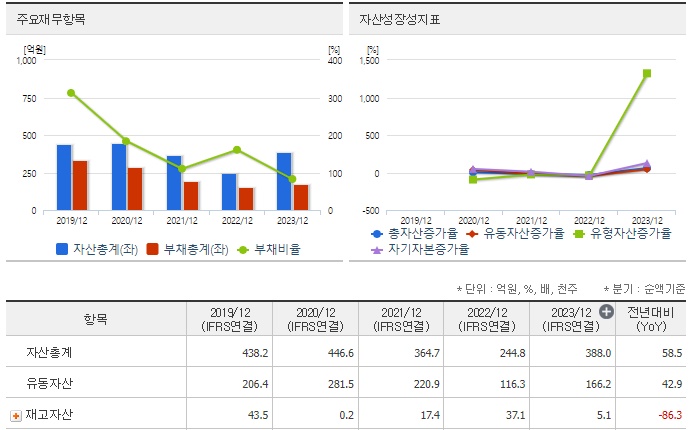Select the 재고자산 row label
This screenshot has height=430, width=697.
[x=49, y=414]
